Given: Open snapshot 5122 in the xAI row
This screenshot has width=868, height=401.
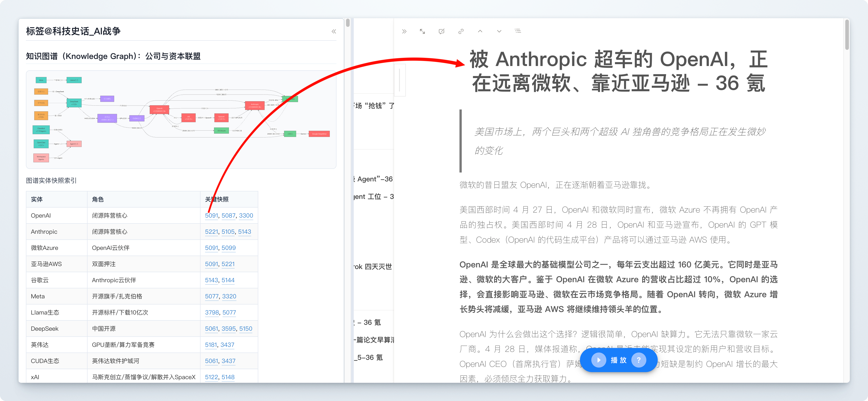Looking at the screenshot, I should coord(212,377).
